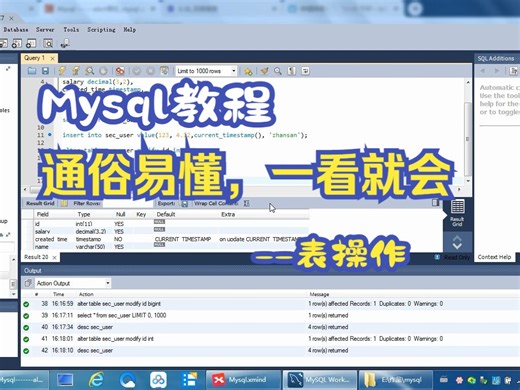Select output row 42 'desc sec_user'
This screenshot has width=520, height=390.
click(270, 350)
